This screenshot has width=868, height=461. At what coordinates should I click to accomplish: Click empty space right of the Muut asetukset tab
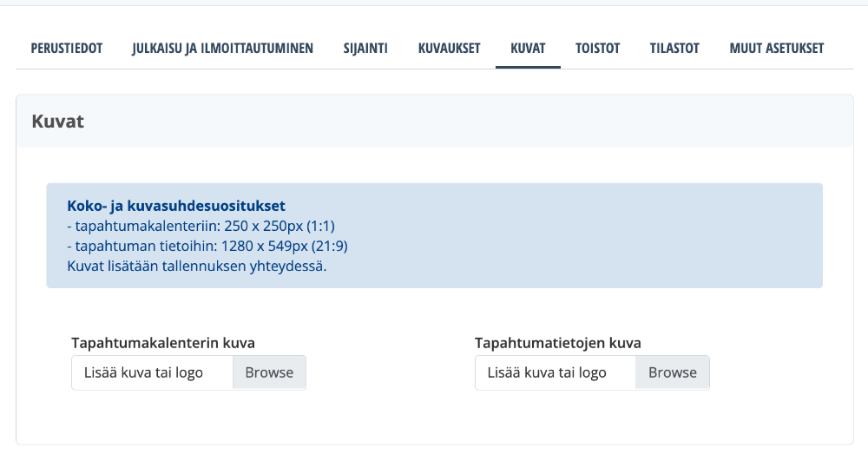846,49
